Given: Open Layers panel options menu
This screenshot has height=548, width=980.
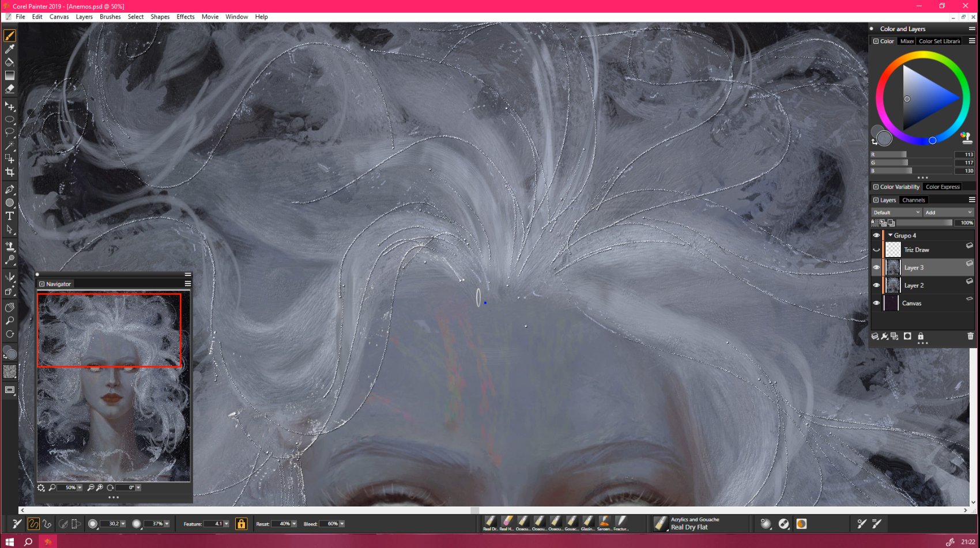Looking at the screenshot, I should (972, 200).
